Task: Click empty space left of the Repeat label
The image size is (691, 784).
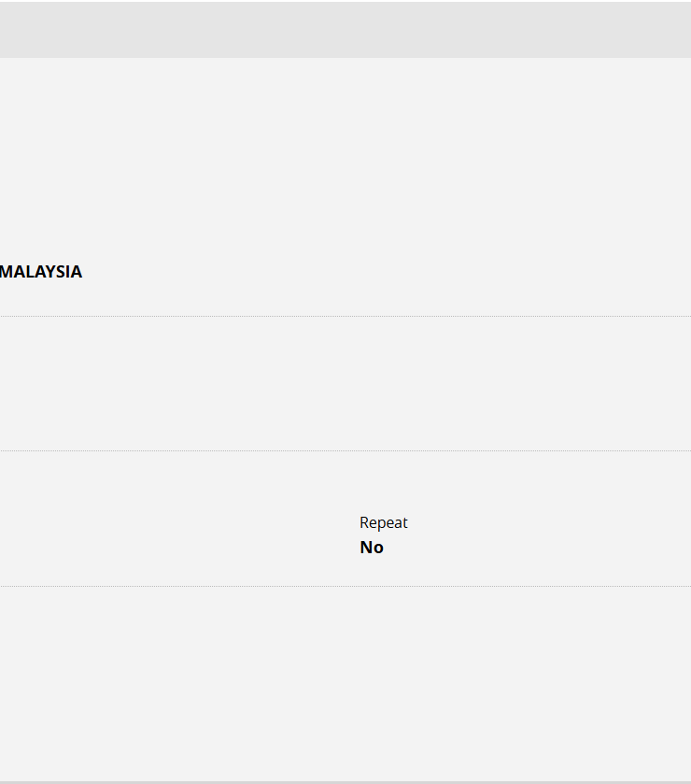Action: [177, 523]
